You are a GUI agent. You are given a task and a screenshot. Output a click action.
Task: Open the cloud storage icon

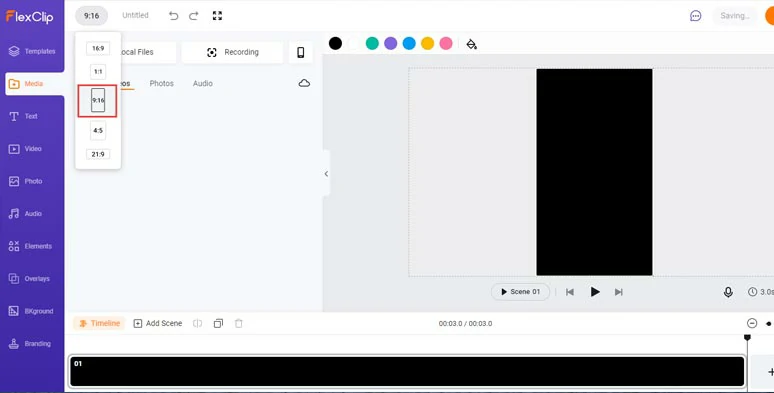[x=304, y=83]
